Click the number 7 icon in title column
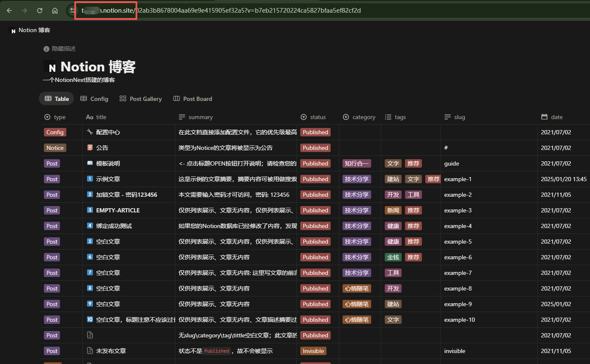 point(90,273)
